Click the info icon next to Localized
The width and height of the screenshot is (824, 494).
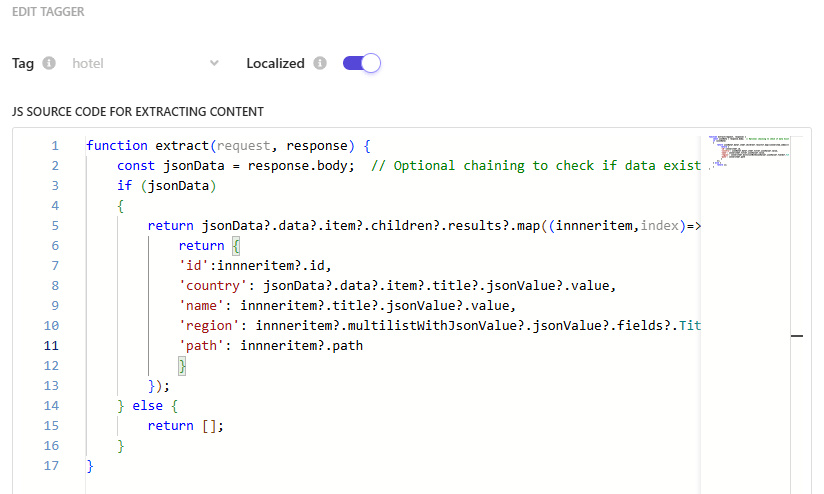320,63
